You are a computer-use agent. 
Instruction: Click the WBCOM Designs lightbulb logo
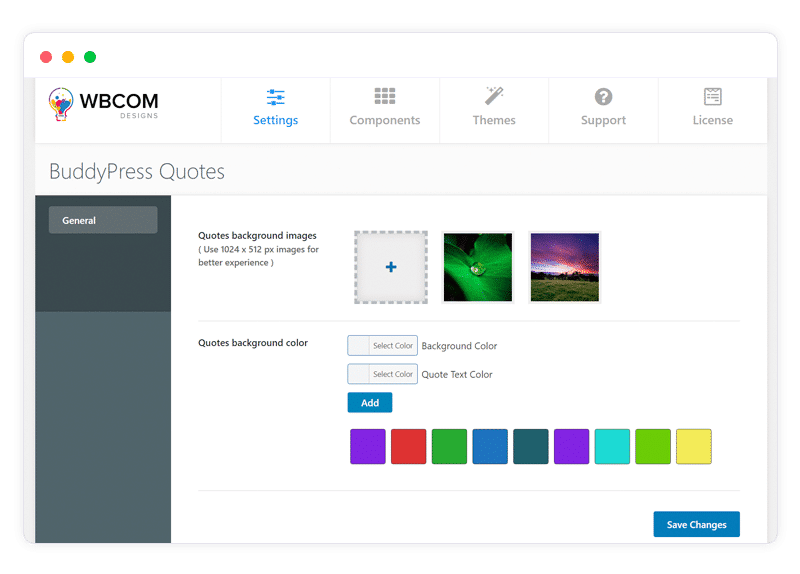(x=61, y=104)
